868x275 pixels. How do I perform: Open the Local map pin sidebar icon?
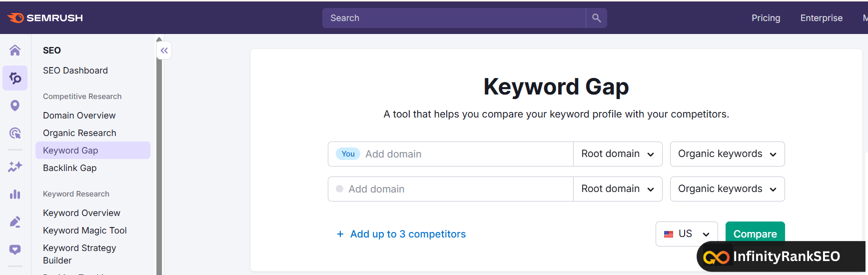[x=15, y=105]
